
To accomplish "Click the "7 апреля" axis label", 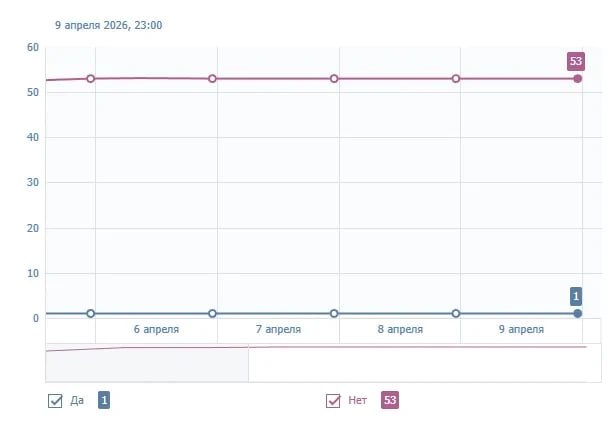I will coord(278,329).
